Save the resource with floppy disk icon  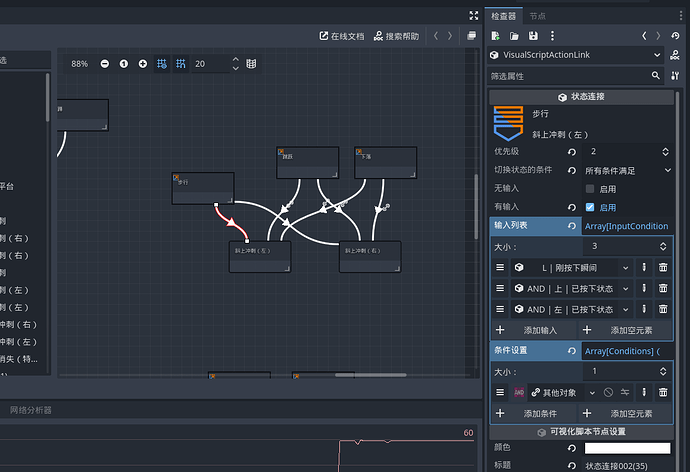click(533, 36)
